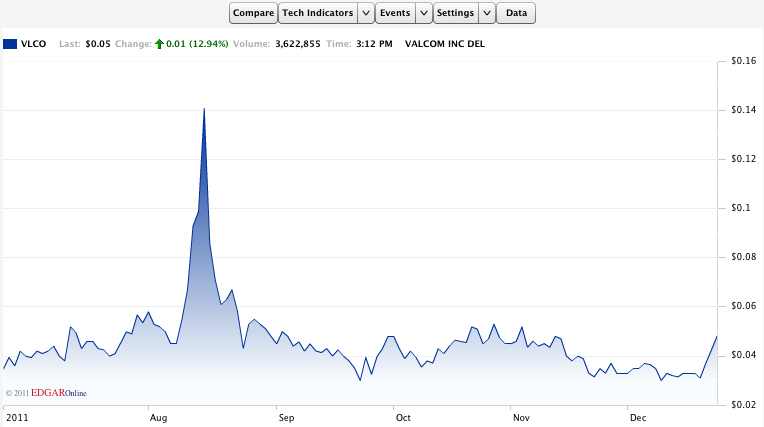Open Tech Indicators panel
The image size is (764, 427).
(x=318, y=13)
